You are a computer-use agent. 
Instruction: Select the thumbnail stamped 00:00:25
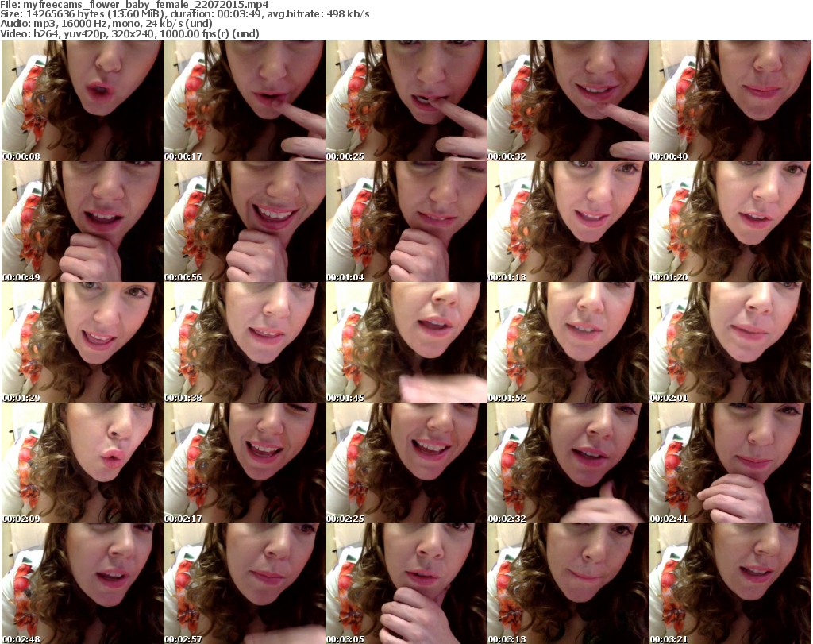406,101
